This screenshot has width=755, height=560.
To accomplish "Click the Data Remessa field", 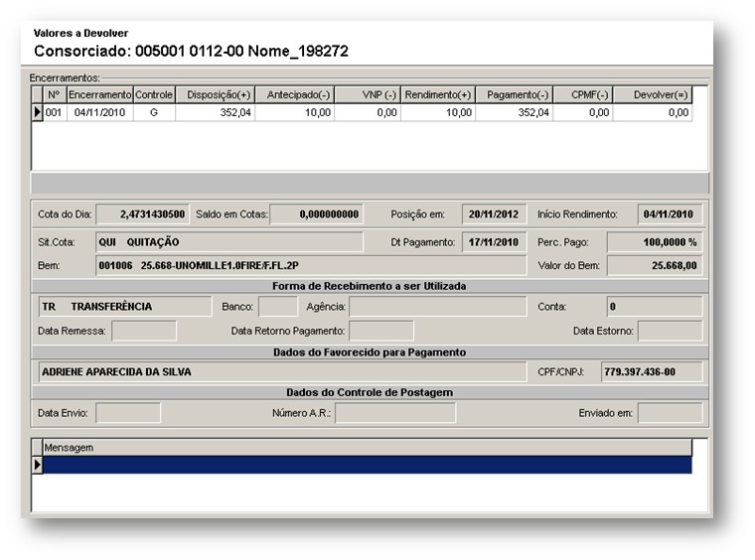I will 144,331.
